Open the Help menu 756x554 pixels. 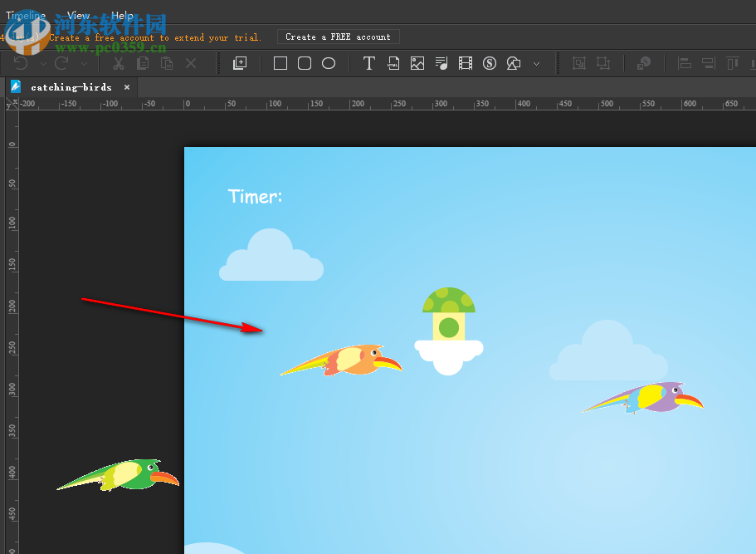pyautogui.click(x=121, y=15)
